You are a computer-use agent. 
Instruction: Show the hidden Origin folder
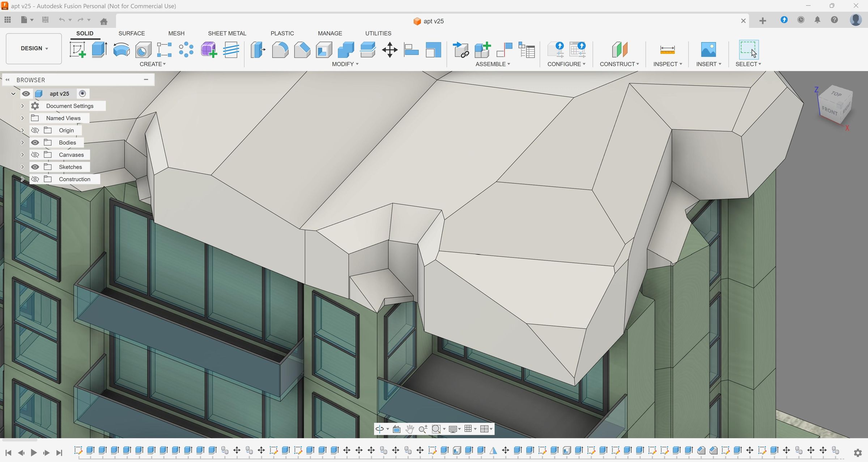click(x=35, y=130)
